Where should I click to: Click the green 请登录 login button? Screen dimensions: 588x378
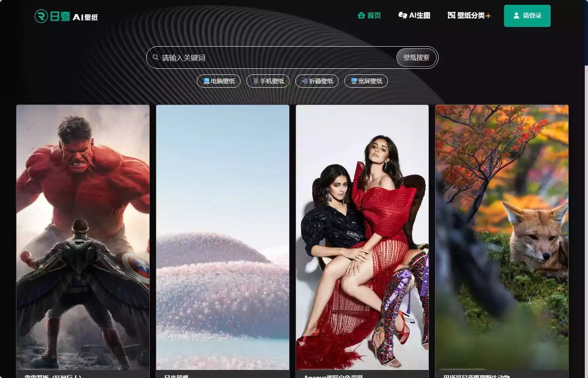[x=527, y=16]
